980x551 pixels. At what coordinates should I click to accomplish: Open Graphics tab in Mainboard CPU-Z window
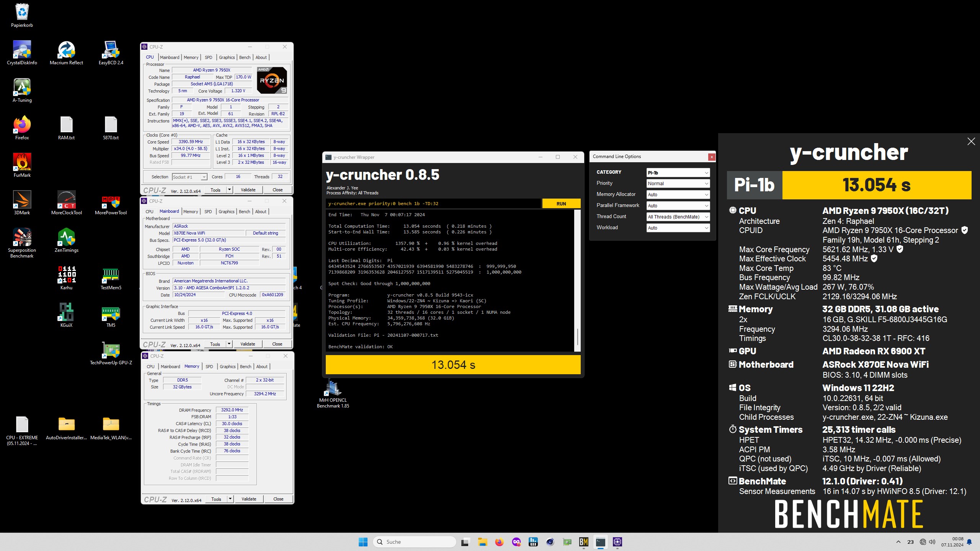[227, 212]
